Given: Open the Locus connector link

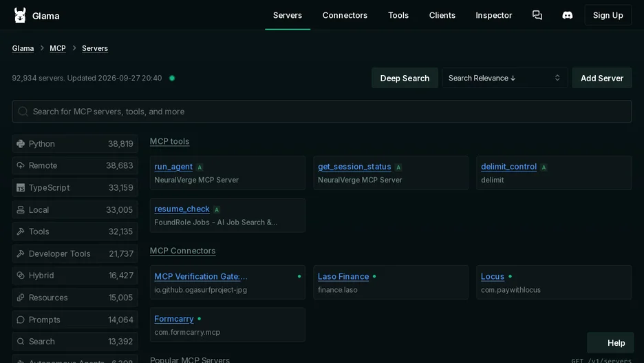Looking at the screenshot, I should click(493, 276).
